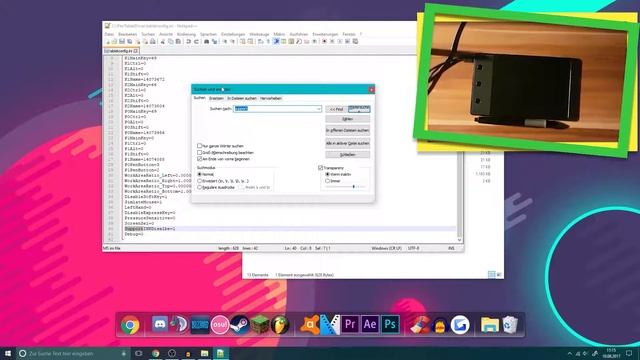640x360 pixels.
Task: Open Steam from the dock
Action: click(239, 325)
